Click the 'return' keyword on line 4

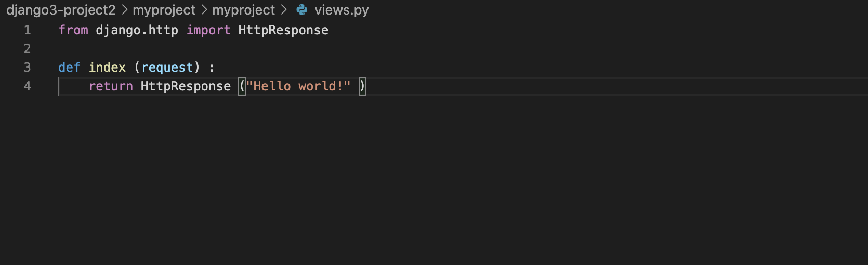tap(111, 86)
